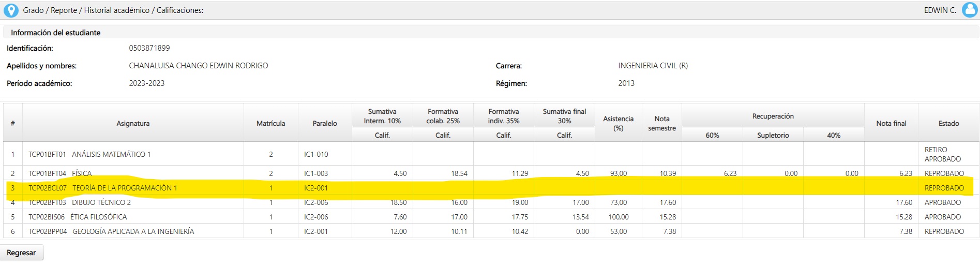Click the Asistencia (%) column header

(x=618, y=123)
